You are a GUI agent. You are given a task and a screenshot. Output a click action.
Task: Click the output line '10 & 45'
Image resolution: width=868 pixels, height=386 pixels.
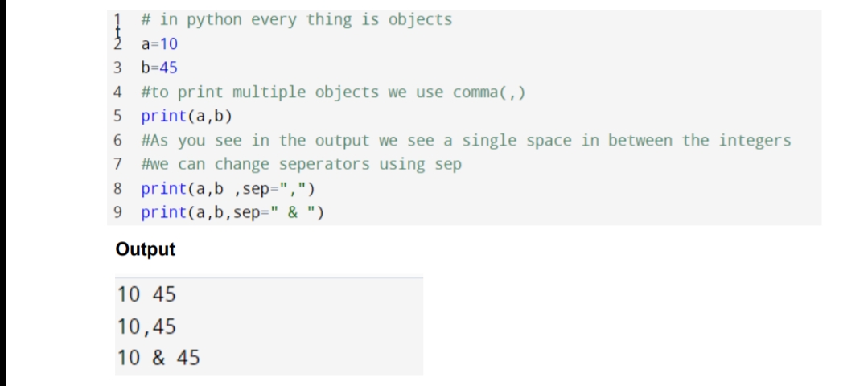click(x=158, y=358)
